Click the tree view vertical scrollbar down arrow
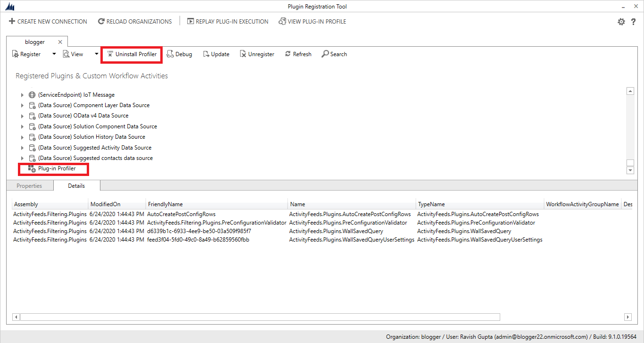The height and width of the screenshot is (343, 644). (630, 170)
